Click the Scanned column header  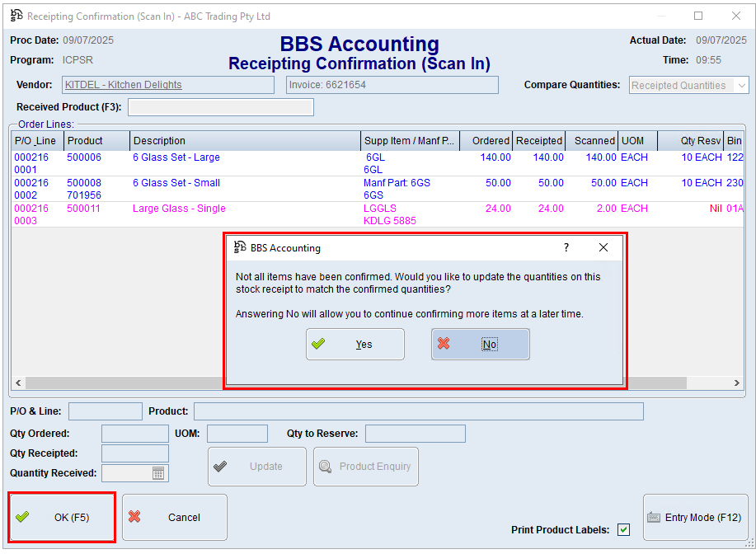point(594,141)
